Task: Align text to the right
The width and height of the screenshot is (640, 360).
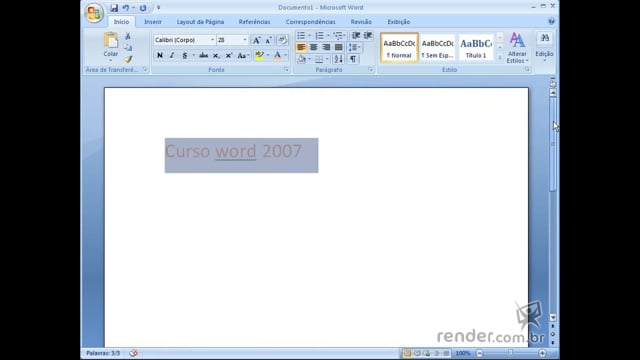Action: point(326,48)
